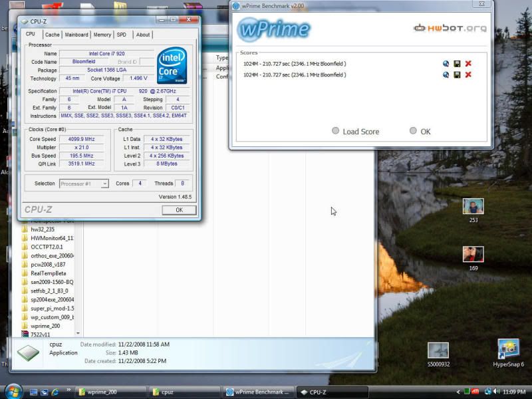Switch to the CPU tab in CPU-Z
The height and width of the screenshot is (399, 532).
(31, 34)
